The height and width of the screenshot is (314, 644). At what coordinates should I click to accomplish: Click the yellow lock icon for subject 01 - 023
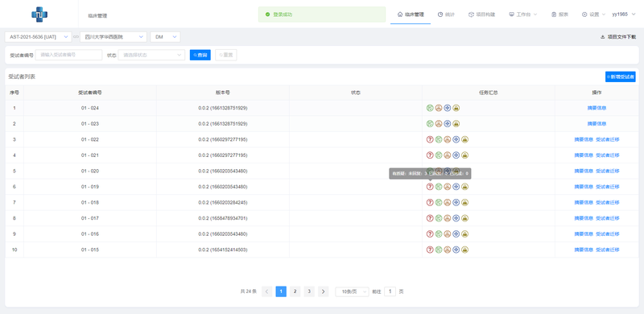point(456,124)
